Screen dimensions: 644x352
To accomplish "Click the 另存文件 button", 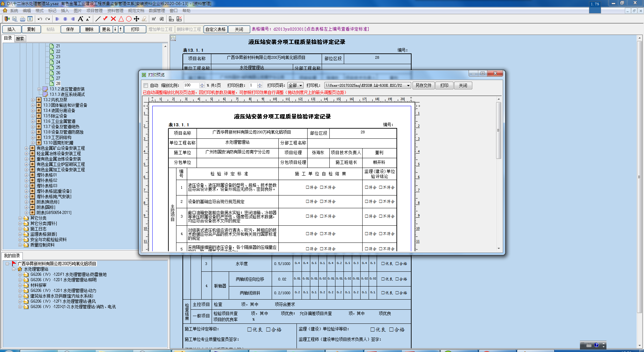I will (x=423, y=86).
